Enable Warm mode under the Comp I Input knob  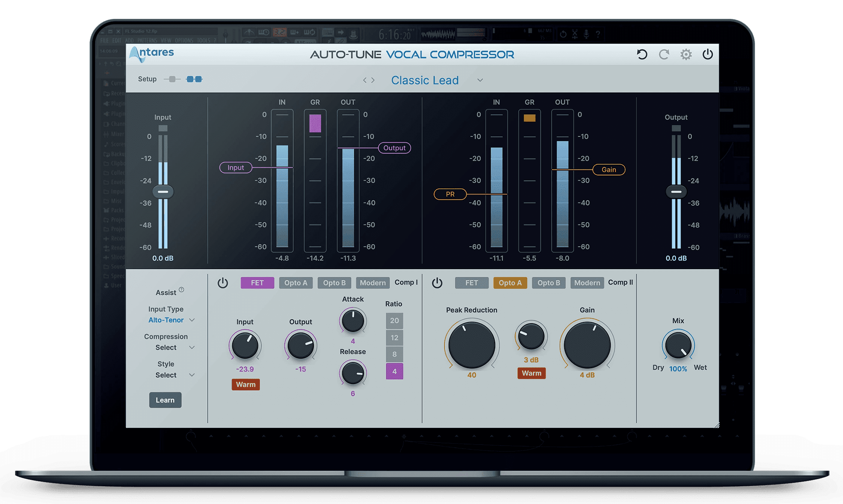(x=245, y=384)
